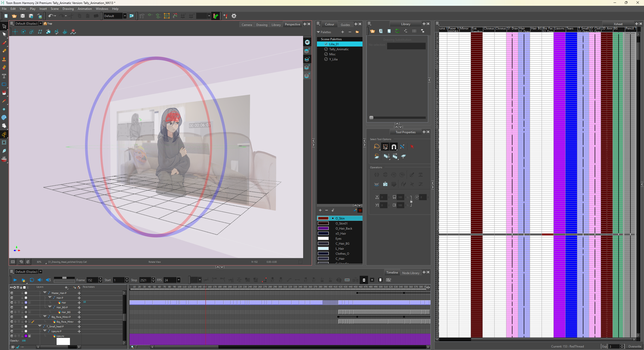This screenshot has width=644, height=350.
Task: Switch to the Node Library tab
Action: [411, 273]
